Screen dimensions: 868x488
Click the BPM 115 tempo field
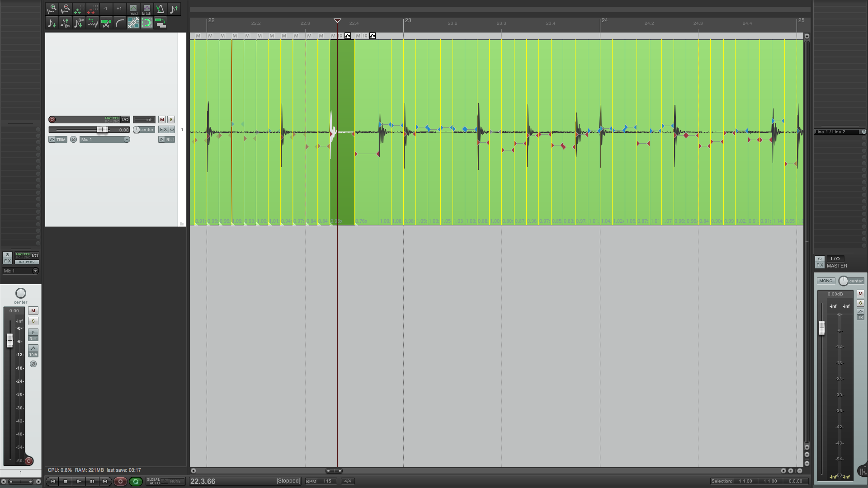[x=327, y=481]
